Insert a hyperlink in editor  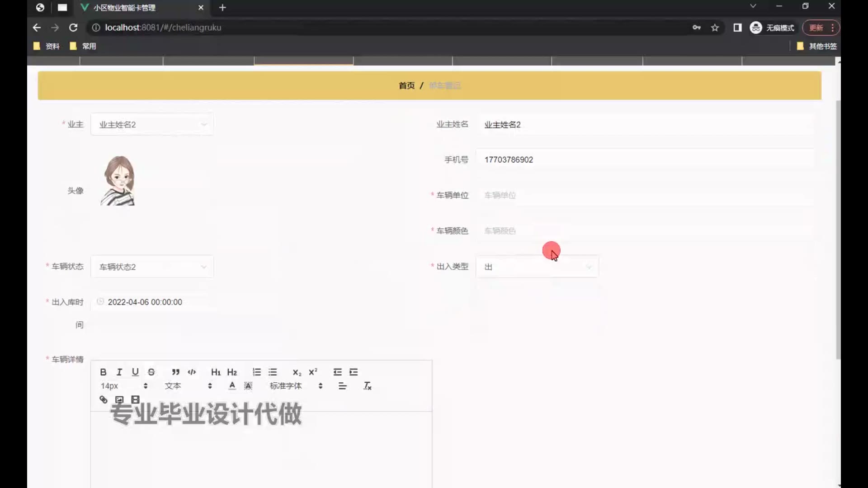(x=103, y=399)
